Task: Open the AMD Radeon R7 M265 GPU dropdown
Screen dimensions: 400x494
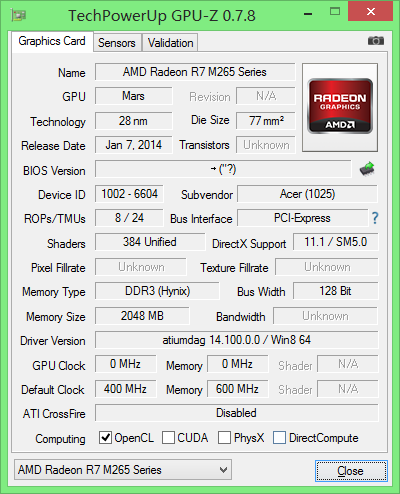Action: (123, 470)
